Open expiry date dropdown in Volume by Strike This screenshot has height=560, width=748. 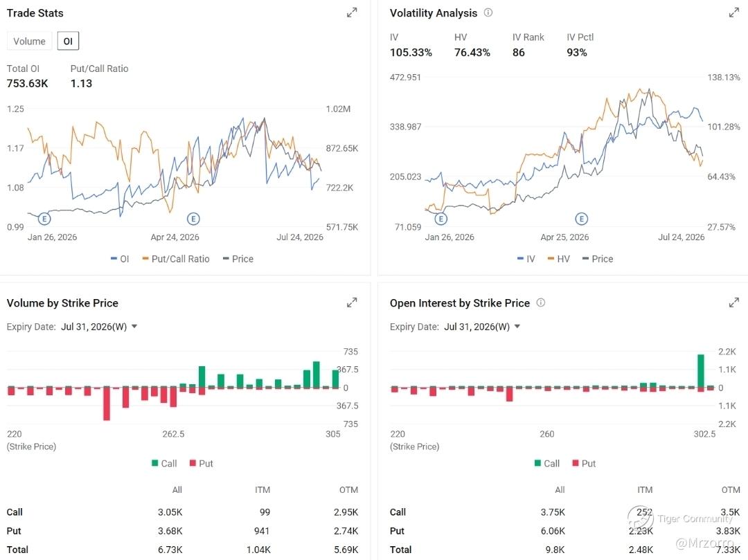99,327
